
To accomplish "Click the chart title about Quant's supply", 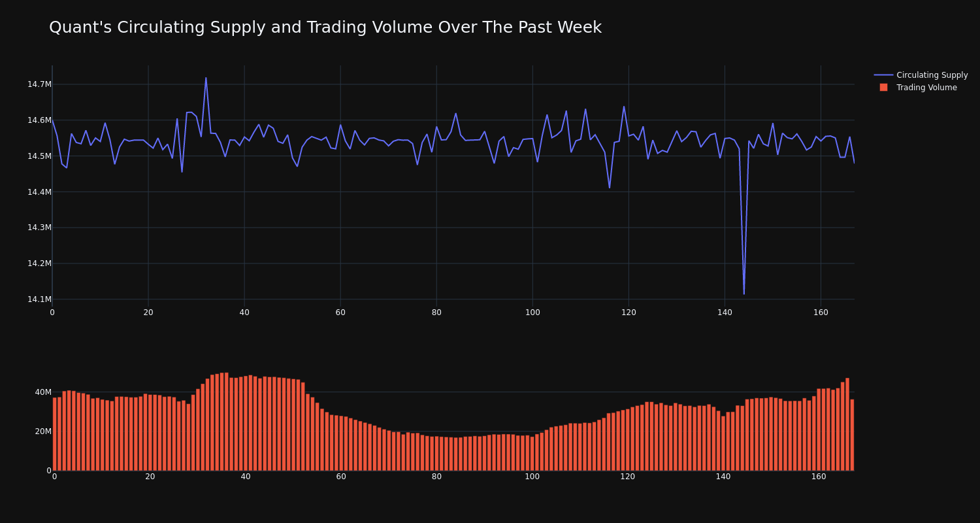I will [325, 27].
